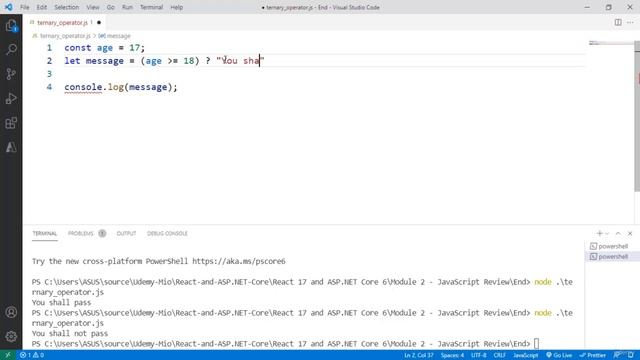
Task: Show errors and warnings in status bar
Action: tap(32, 355)
